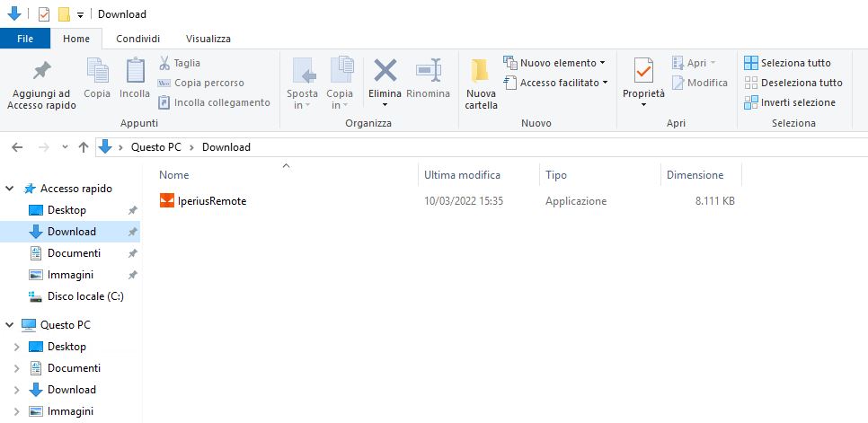
Task: Click the Copia icon in Appunti
Action: 97,71
